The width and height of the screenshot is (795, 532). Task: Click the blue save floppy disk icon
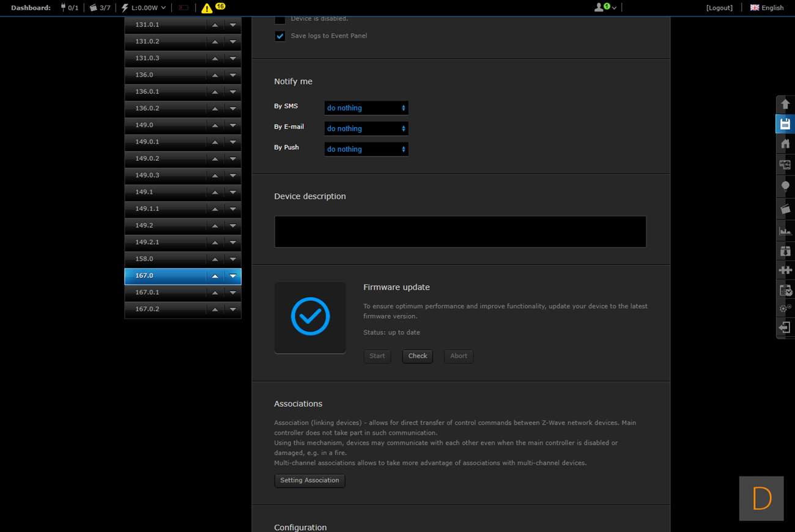tap(785, 124)
